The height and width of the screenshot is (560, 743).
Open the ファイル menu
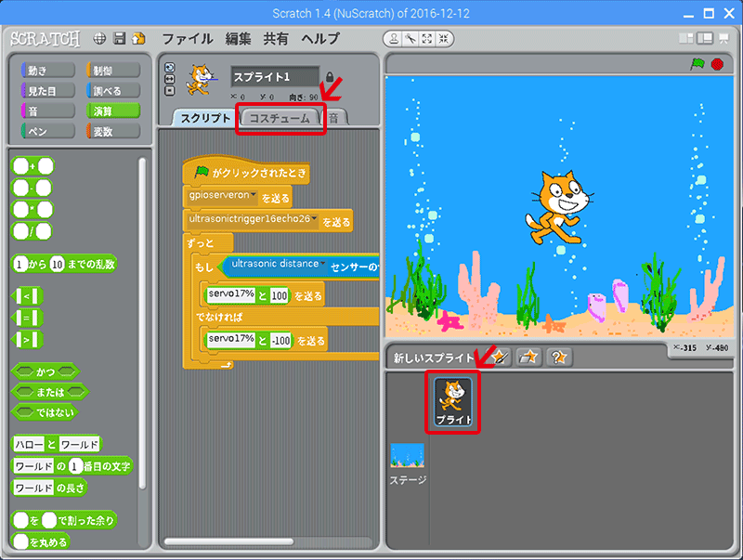[187, 39]
